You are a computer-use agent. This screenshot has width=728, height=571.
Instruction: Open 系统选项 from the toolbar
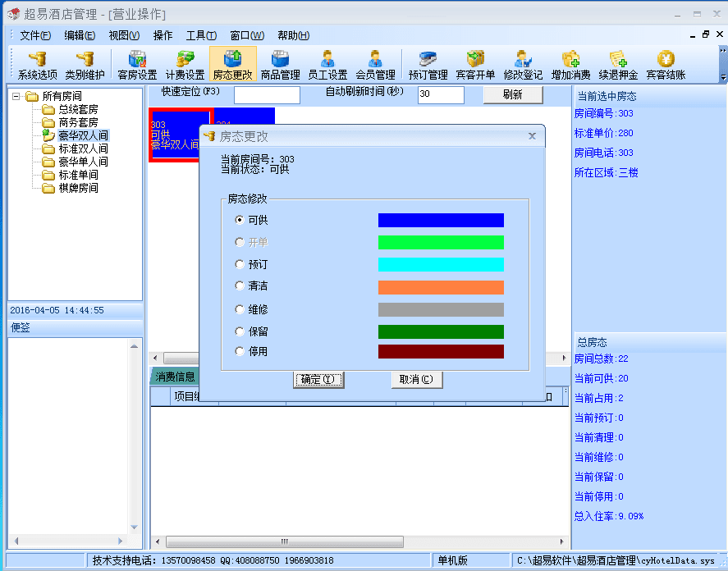38,65
